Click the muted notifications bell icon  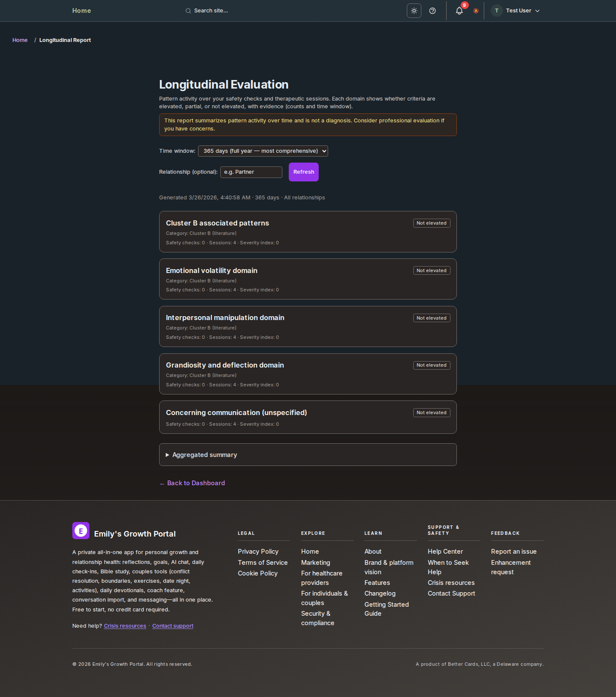pyautogui.click(x=476, y=11)
